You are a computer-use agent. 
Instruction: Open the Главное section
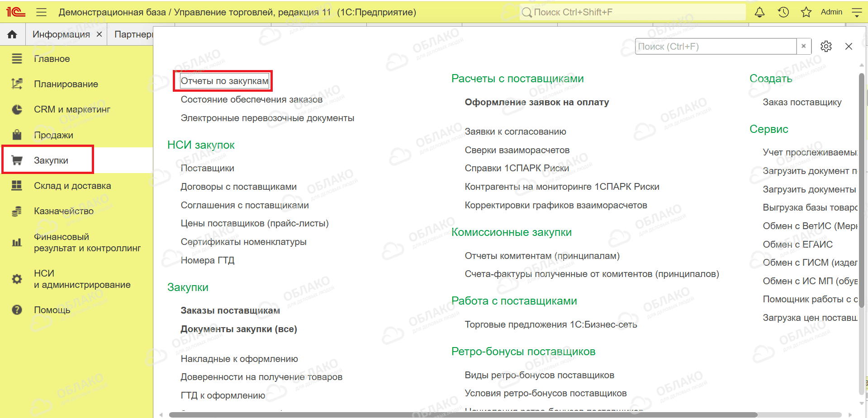(x=52, y=59)
